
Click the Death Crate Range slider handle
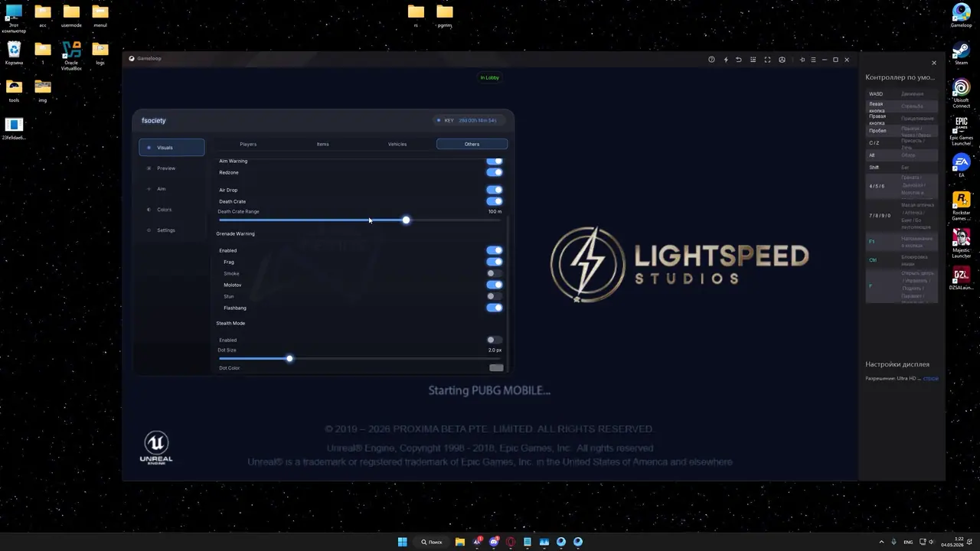click(x=406, y=220)
